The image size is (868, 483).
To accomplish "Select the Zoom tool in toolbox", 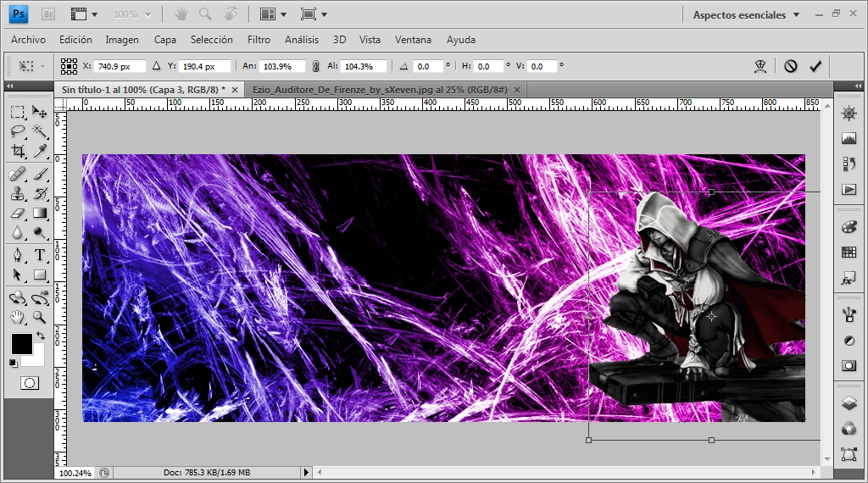I will point(39,317).
